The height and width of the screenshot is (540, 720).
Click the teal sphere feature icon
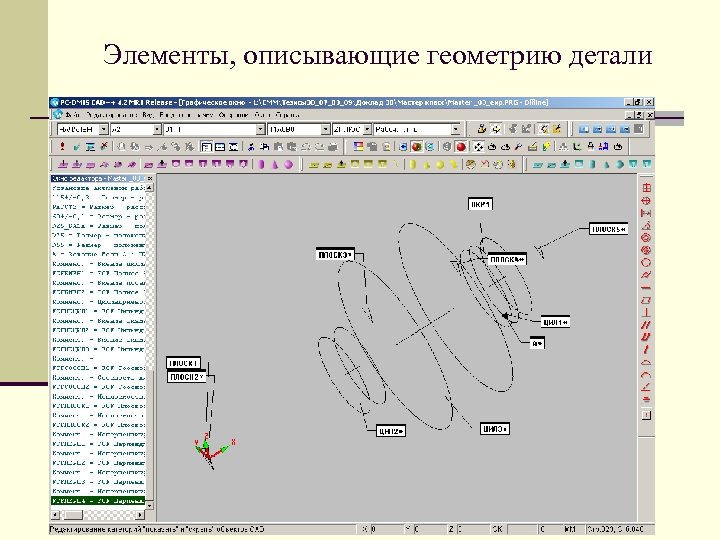point(619,164)
